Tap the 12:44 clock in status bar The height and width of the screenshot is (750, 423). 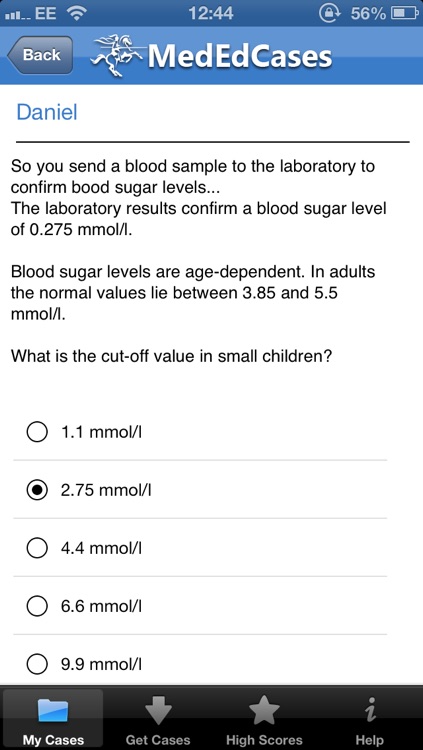pos(211,14)
